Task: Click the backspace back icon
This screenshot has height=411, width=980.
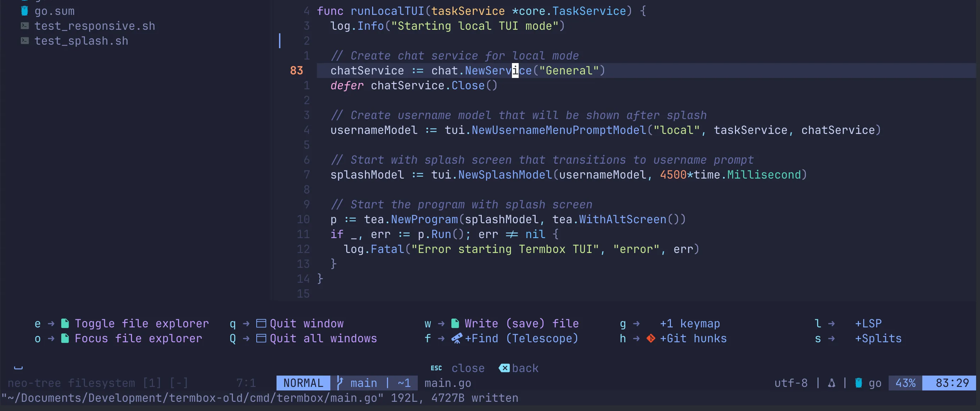Action: click(x=504, y=368)
